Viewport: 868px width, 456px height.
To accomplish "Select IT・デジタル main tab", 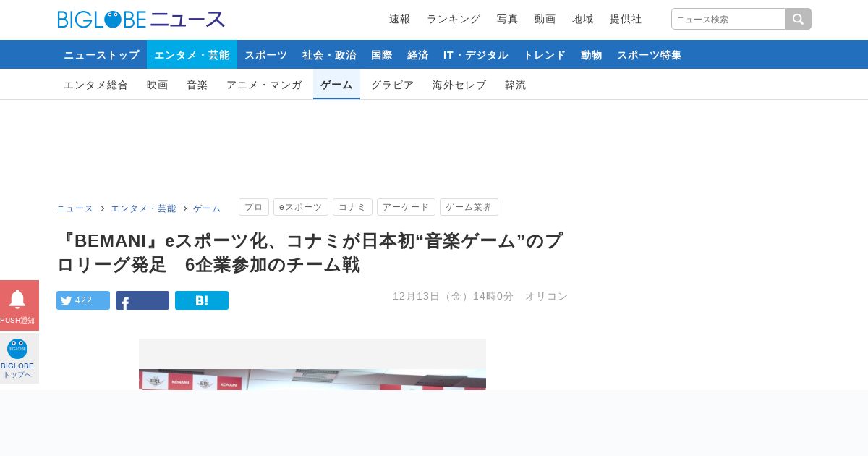I will click(x=476, y=54).
